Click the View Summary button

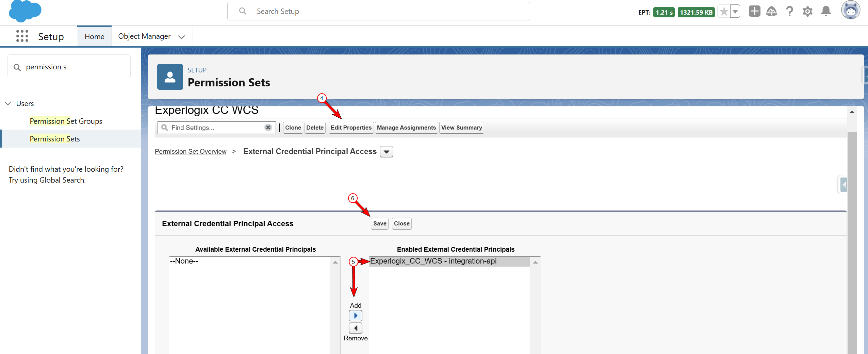tap(461, 128)
